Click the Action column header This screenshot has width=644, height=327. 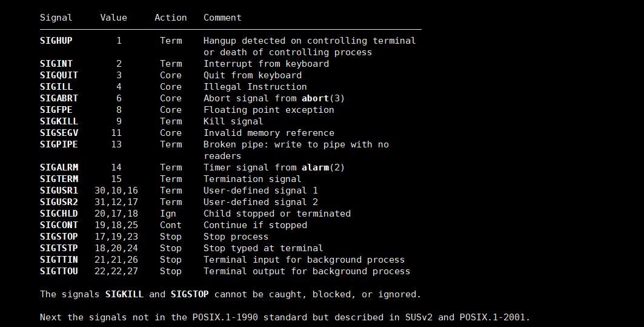coord(170,18)
